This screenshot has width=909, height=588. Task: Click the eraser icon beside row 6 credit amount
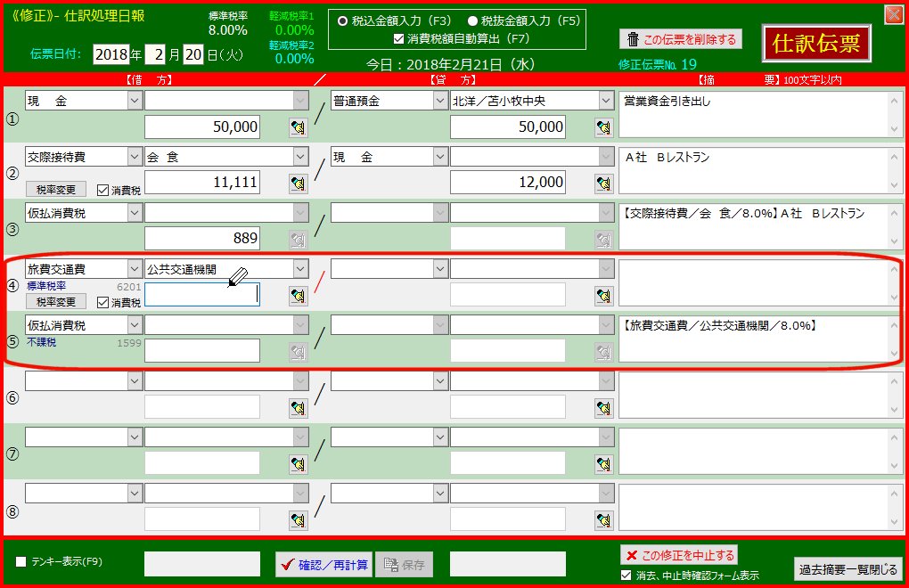tap(603, 408)
